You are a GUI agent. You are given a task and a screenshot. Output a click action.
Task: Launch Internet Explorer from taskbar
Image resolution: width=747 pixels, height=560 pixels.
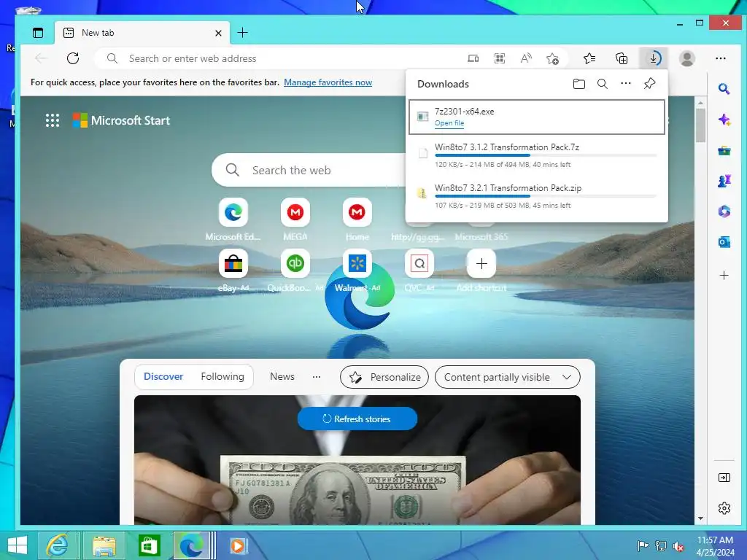[x=57, y=545]
